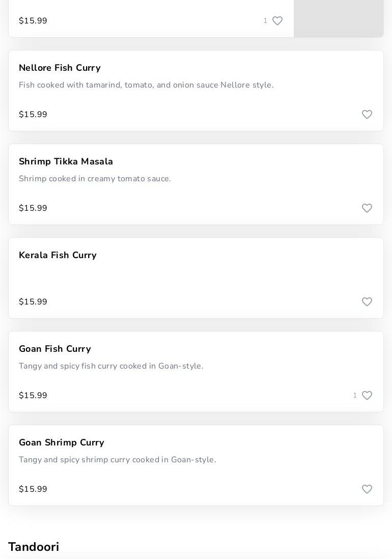Click Kerala Fish Curry $15.99 price
The width and height of the screenshot is (392, 559).
33,302
